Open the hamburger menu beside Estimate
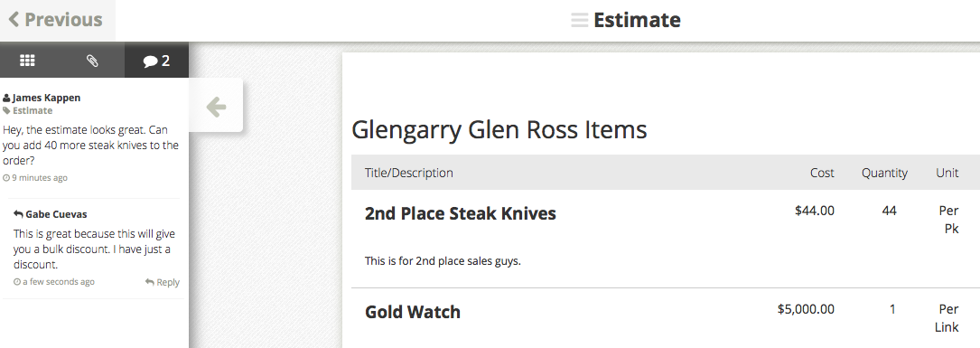Image resolution: width=980 pixels, height=348 pixels. (x=579, y=20)
